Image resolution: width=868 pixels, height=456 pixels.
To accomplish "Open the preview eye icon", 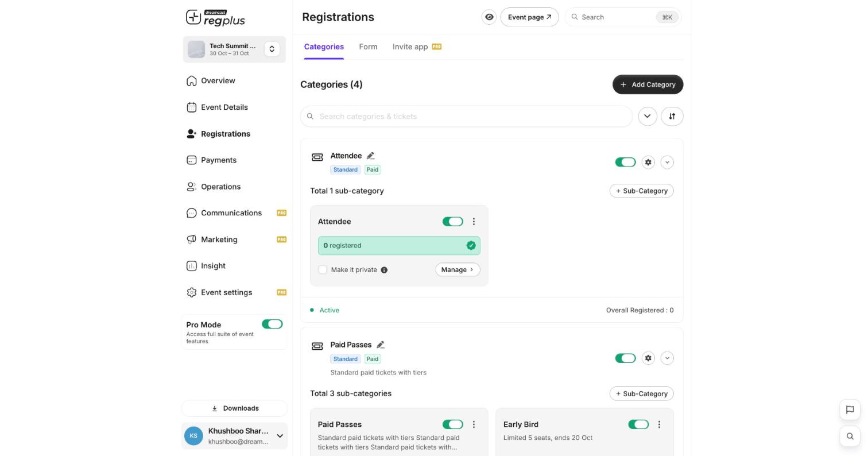I will click(489, 17).
